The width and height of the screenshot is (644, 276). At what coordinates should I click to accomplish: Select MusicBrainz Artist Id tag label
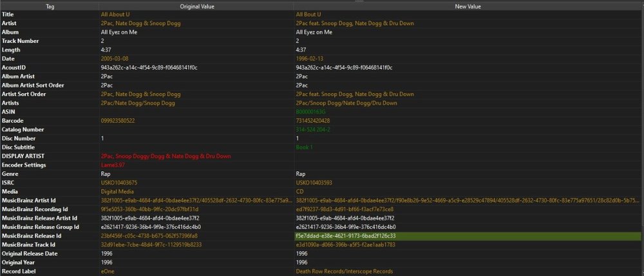coord(29,201)
